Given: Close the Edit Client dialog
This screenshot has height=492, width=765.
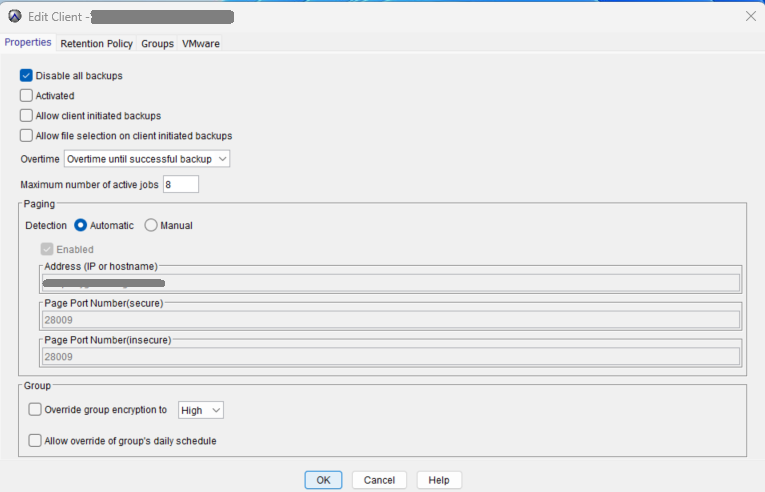Looking at the screenshot, I should tap(750, 16).
